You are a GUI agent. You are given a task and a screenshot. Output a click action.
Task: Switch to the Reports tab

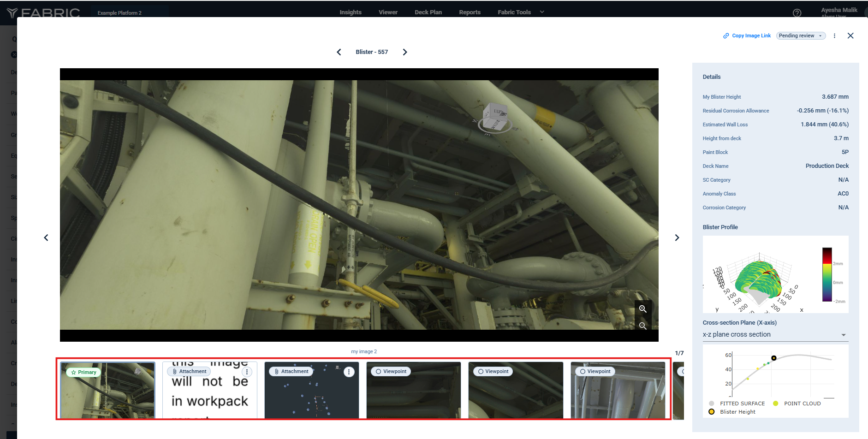point(470,12)
